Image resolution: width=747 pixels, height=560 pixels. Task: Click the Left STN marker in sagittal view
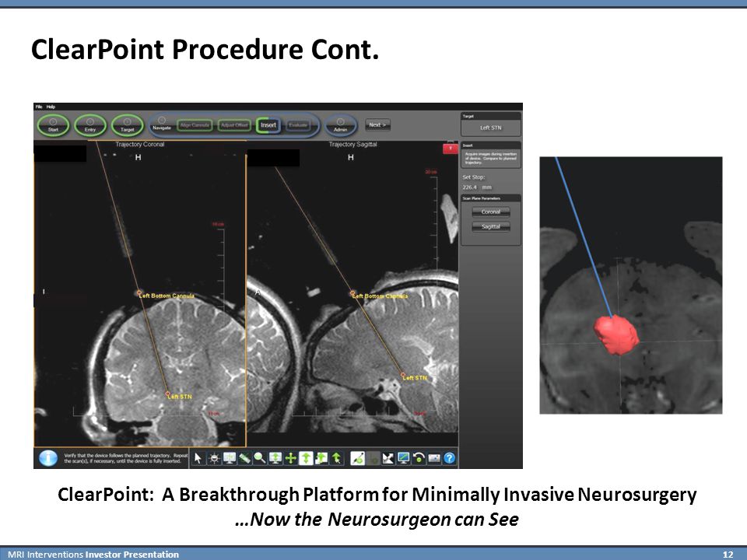coord(403,375)
